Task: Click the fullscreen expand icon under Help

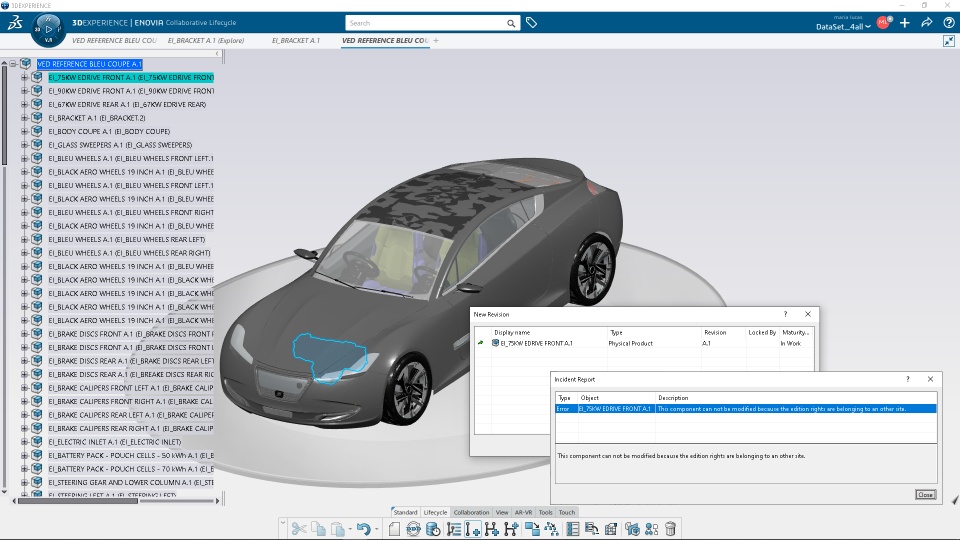Action: 949,41
